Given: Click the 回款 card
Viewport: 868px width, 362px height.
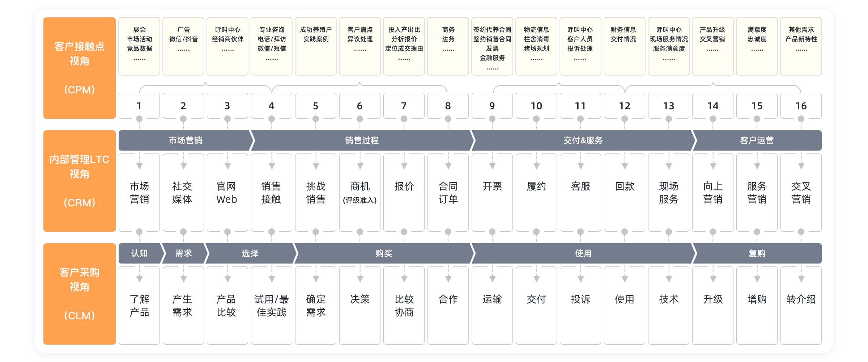Looking at the screenshot, I should (x=625, y=193).
